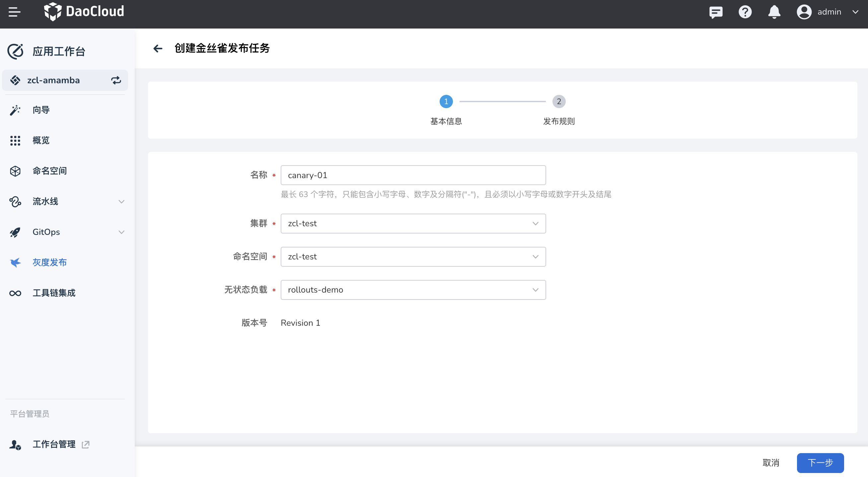Switch workspace using the swap icon
Viewport: 868px width, 477px height.
point(116,80)
